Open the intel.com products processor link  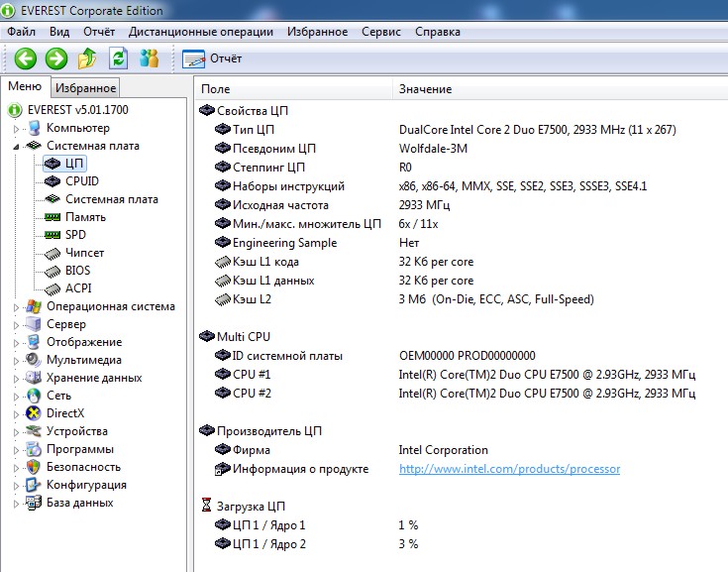[509, 469]
